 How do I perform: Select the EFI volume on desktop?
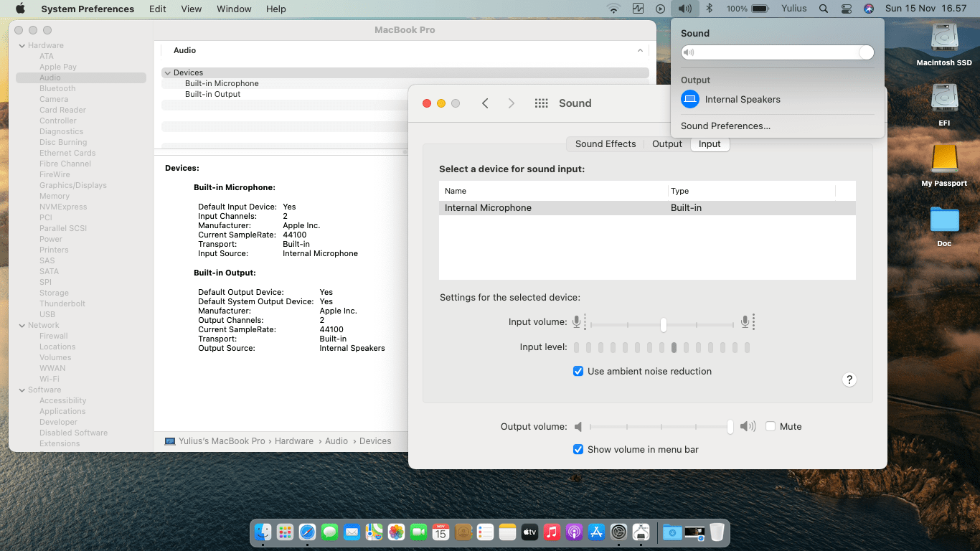944,105
